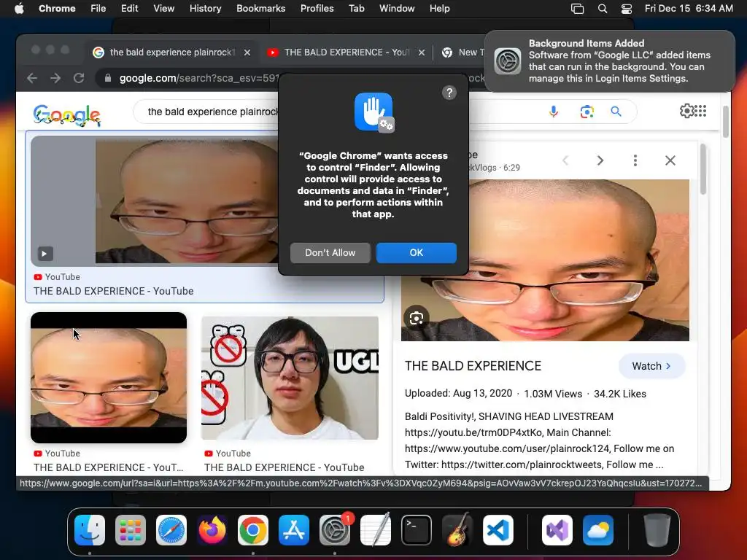747x560 pixels.
Task: Click Don't Allow in the permission dialog
Action: 330,253
